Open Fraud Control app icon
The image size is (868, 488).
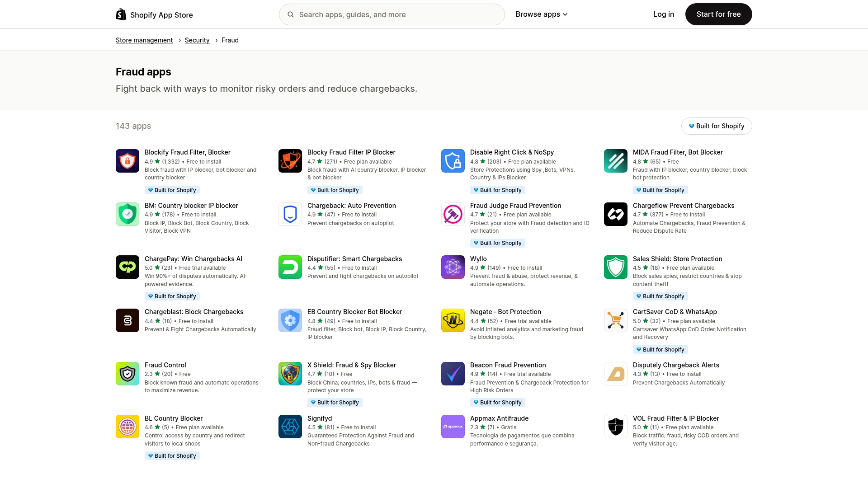(127, 374)
